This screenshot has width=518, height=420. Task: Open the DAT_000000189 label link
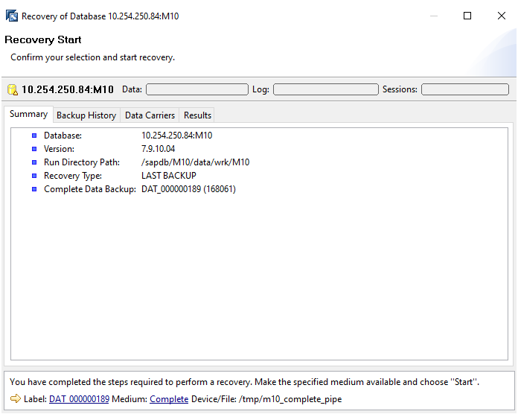[79, 399]
